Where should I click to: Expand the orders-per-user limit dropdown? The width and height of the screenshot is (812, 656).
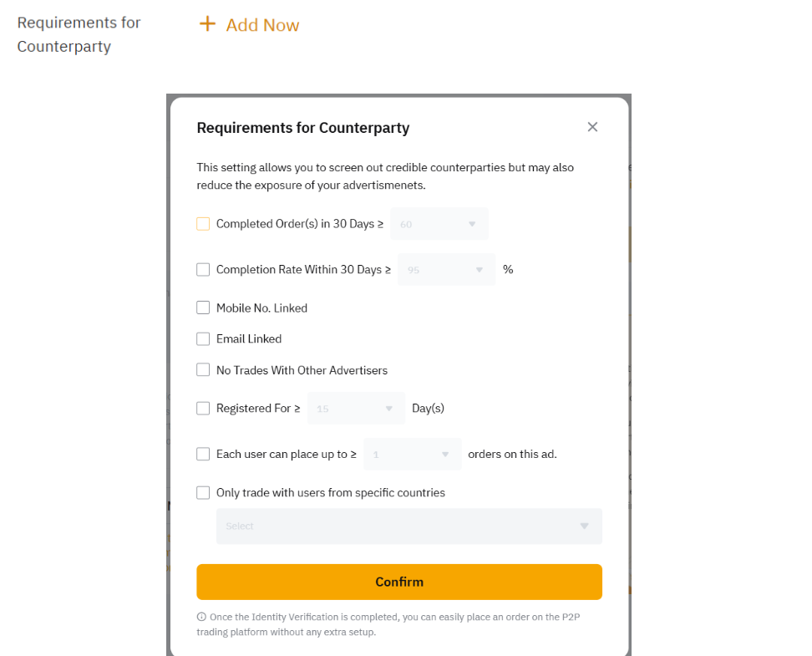(x=413, y=454)
